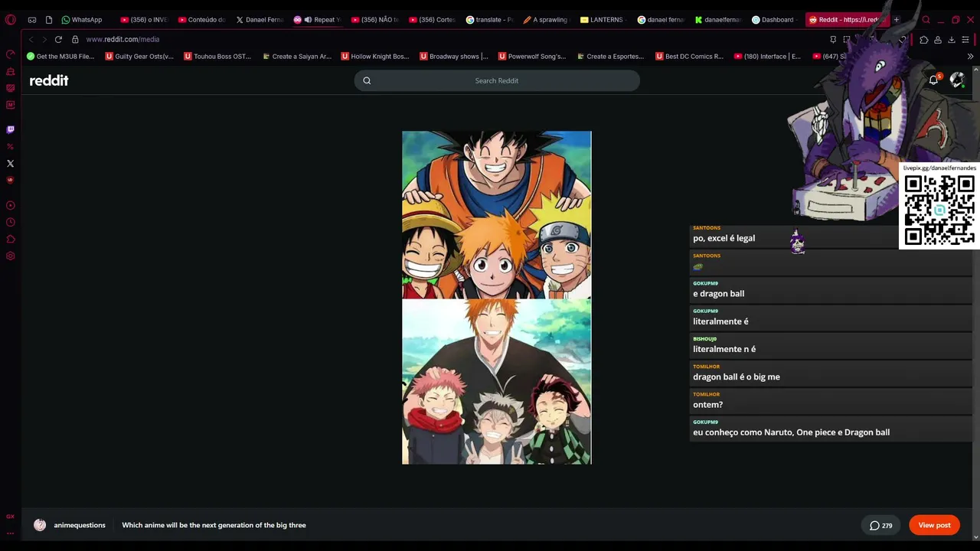Click the search tabs magnifier icon
Viewport: 980px width, 551px height.
[x=926, y=20]
